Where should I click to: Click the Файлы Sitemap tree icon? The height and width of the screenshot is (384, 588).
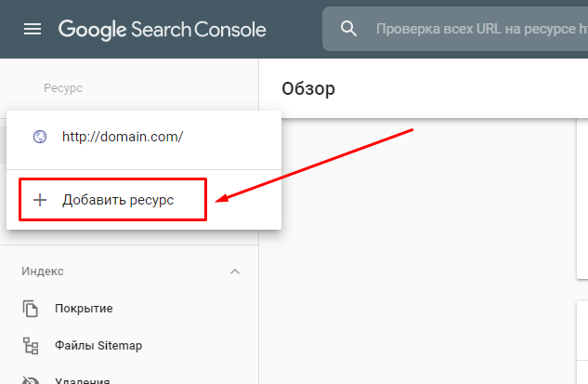click(32, 346)
